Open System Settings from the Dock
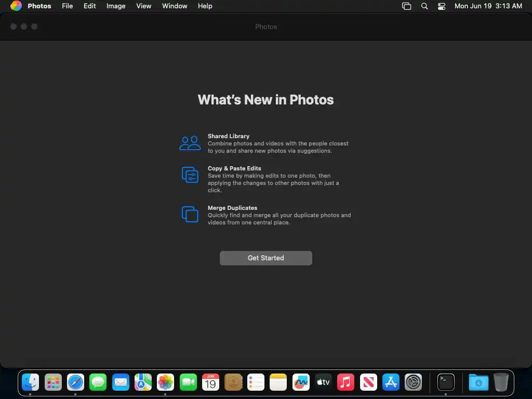The width and height of the screenshot is (532, 399). pos(413,382)
